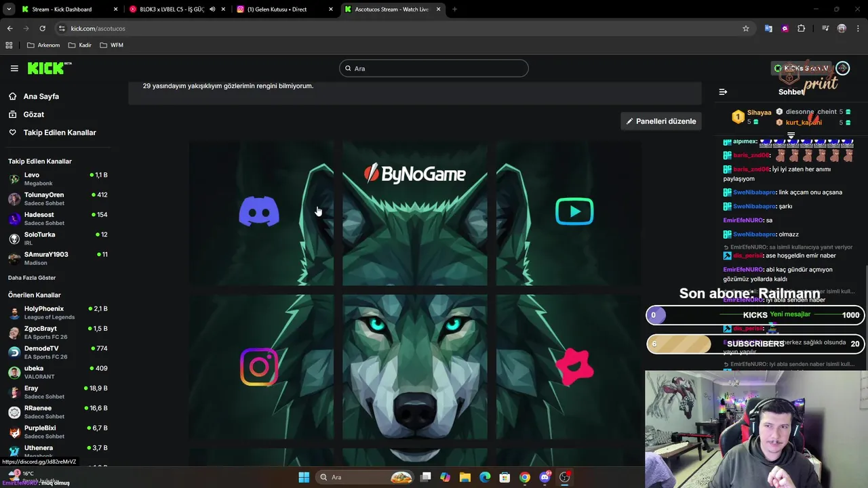Viewport: 868px width, 488px height.
Task: Open Chrome media controls icon
Action: click(825, 28)
